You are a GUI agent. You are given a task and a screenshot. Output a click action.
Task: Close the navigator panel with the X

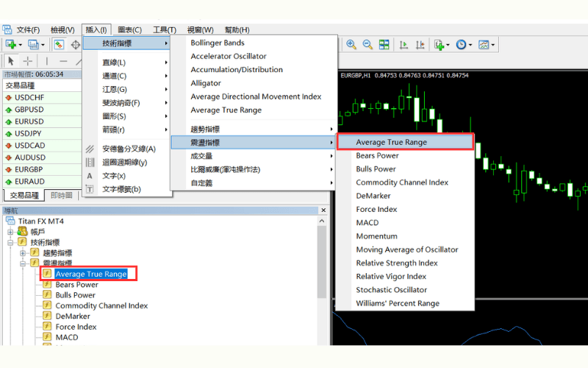coord(322,211)
